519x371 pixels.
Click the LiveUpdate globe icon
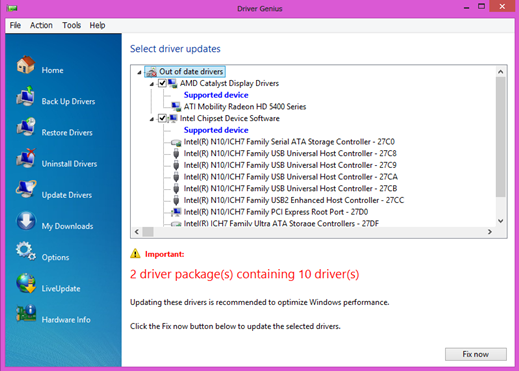click(26, 283)
